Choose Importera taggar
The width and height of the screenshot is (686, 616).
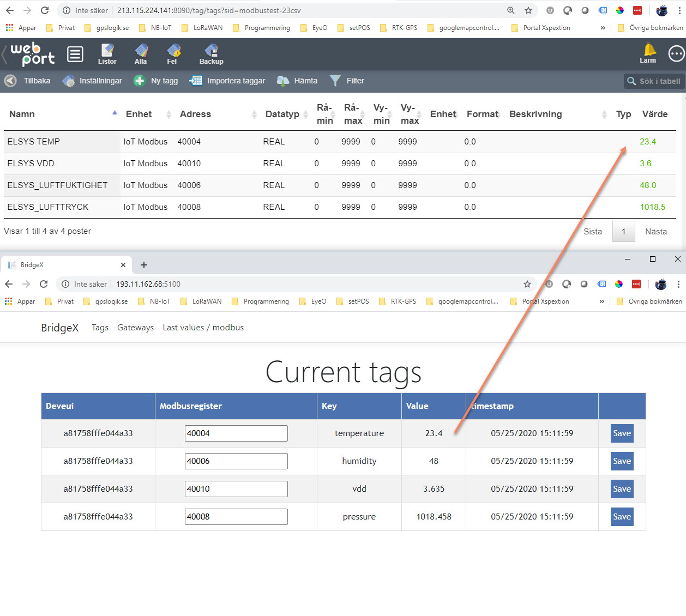[x=227, y=81]
